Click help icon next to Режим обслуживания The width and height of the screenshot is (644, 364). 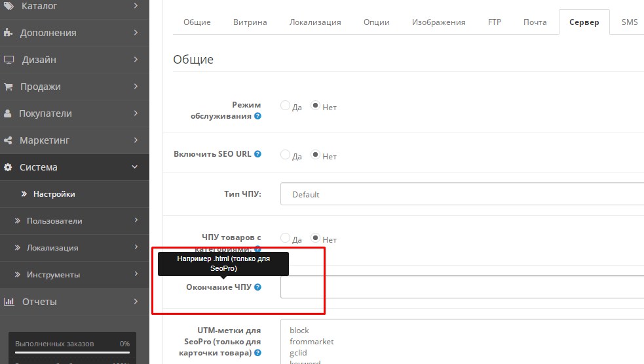[x=257, y=116]
